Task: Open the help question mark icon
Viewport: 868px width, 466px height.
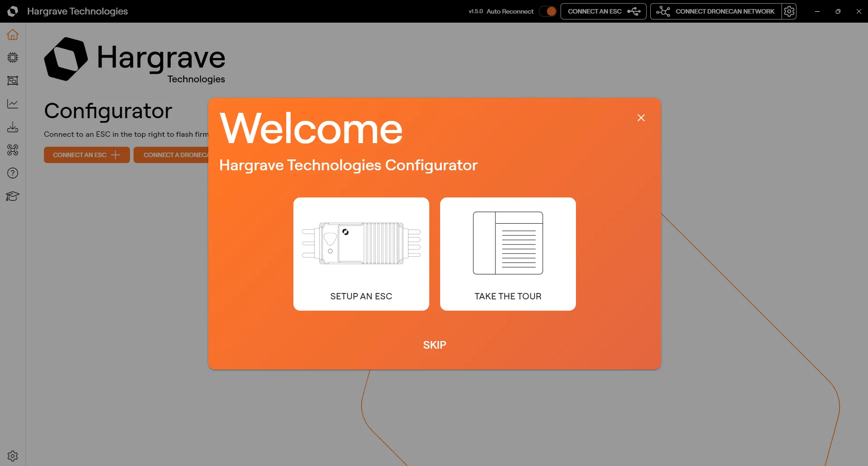Action: [13, 173]
